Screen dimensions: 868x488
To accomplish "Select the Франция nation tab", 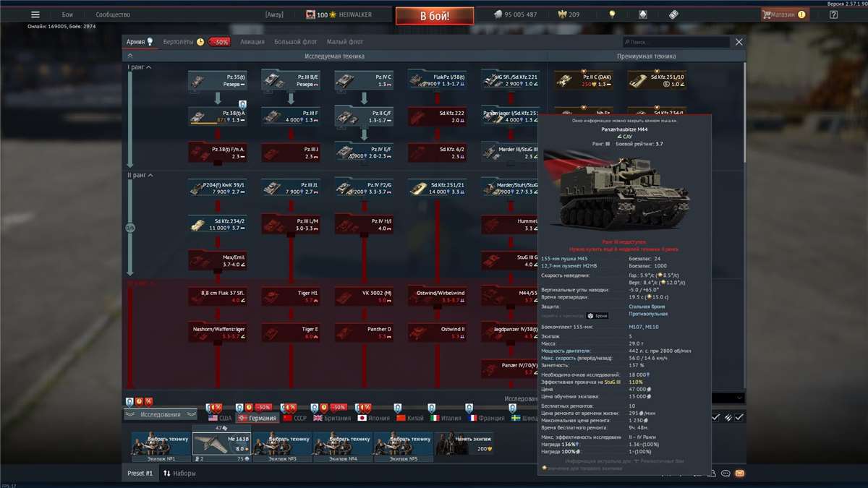I will click(486, 418).
